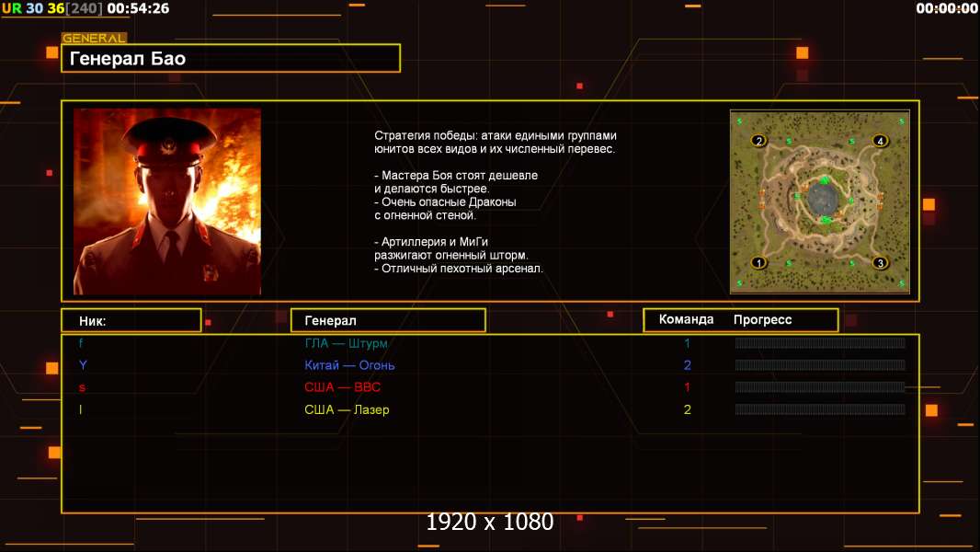
Task: Click 'Очень опасные Драконы' line
Action: tap(445, 201)
